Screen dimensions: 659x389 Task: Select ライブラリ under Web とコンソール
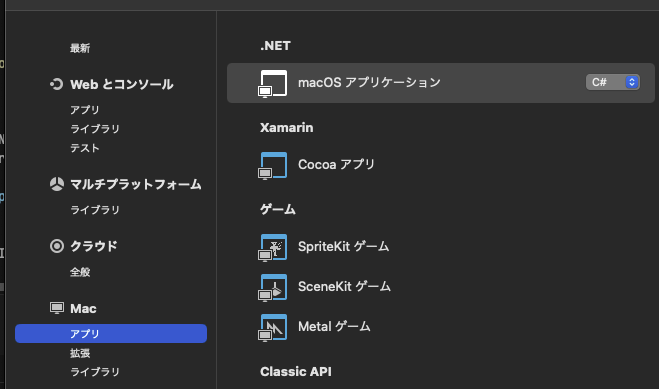pyautogui.click(x=95, y=129)
